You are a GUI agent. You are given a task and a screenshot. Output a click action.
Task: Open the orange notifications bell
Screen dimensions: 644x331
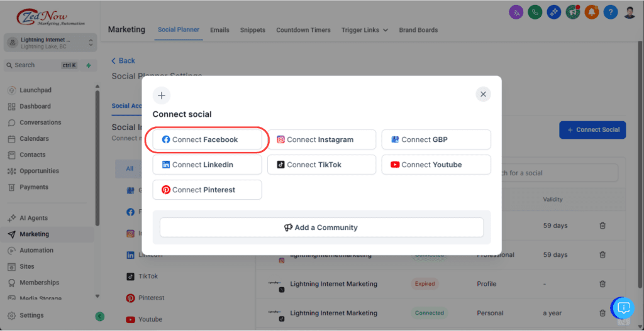[592, 12]
